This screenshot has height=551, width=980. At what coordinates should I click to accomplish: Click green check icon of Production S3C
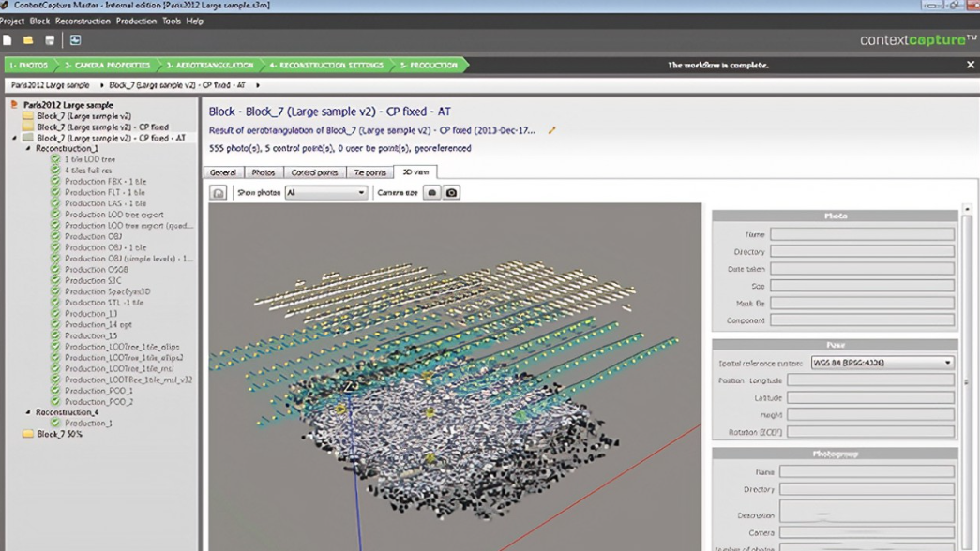click(x=55, y=280)
